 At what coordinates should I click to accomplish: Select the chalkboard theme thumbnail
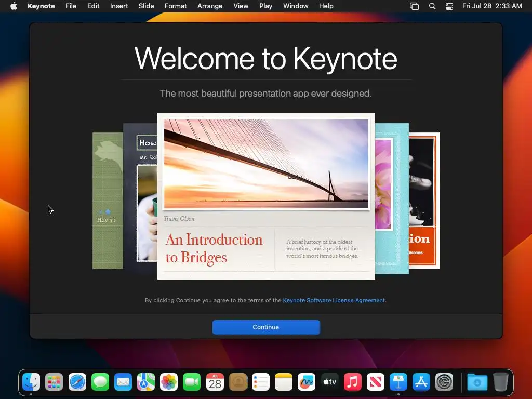(140, 198)
